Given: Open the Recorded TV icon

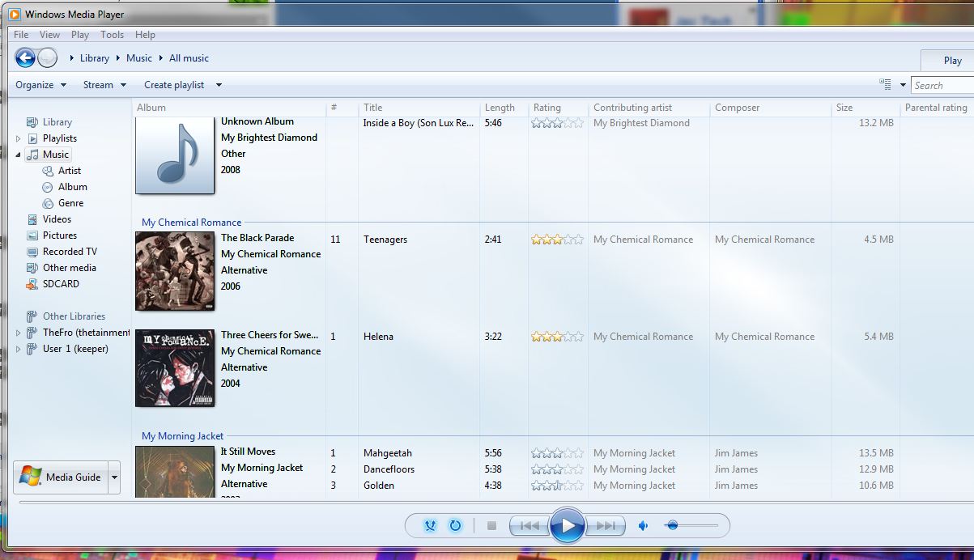Looking at the screenshot, I should click(x=32, y=252).
